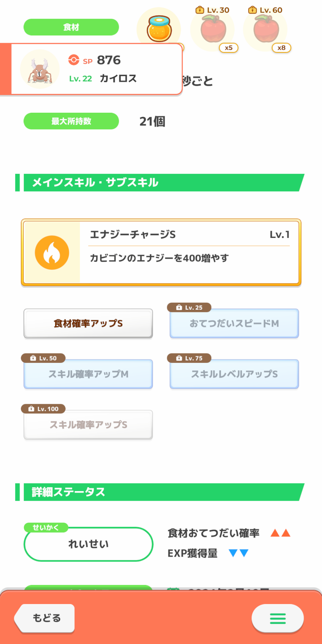This screenshot has height=644, width=322.
Task: Tap the locked スキル確率アップM sub skill
Action: click(x=88, y=374)
